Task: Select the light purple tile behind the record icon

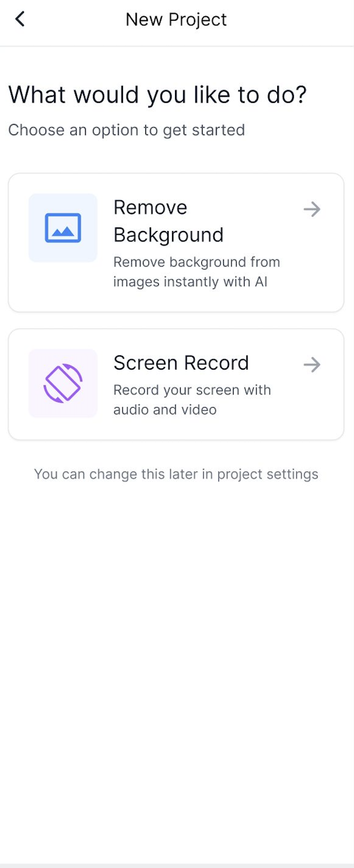Action: [x=63, y=383]
